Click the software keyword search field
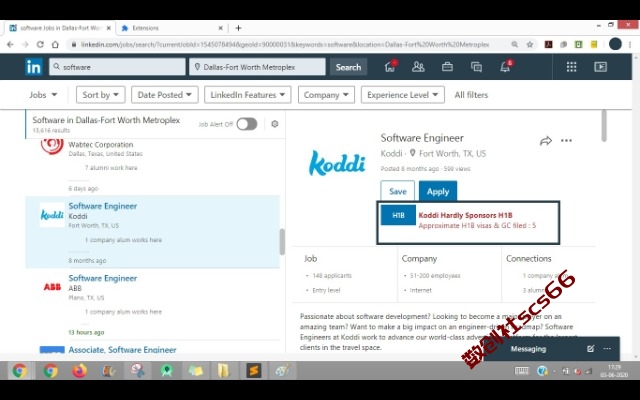 (x=117, y=67)
